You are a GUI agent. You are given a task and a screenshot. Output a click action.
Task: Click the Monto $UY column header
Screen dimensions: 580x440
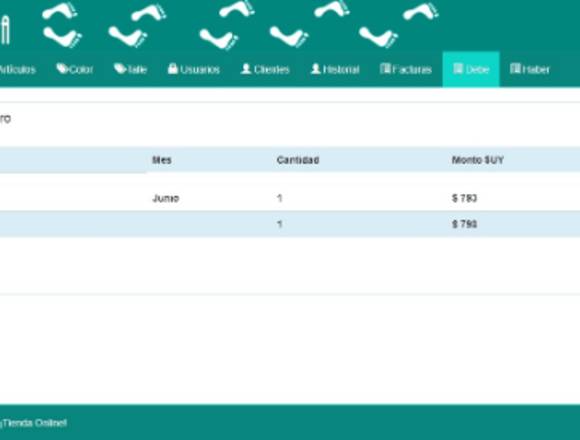pos(478,160)
